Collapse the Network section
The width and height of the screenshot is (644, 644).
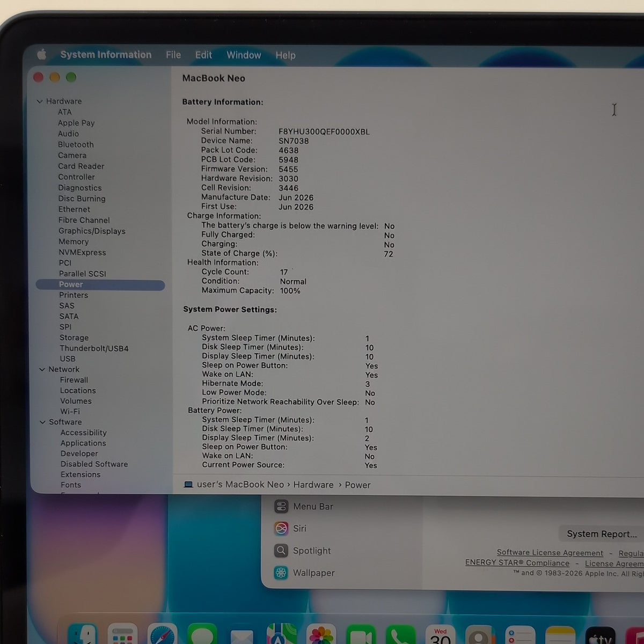click(x=42, y=369)
